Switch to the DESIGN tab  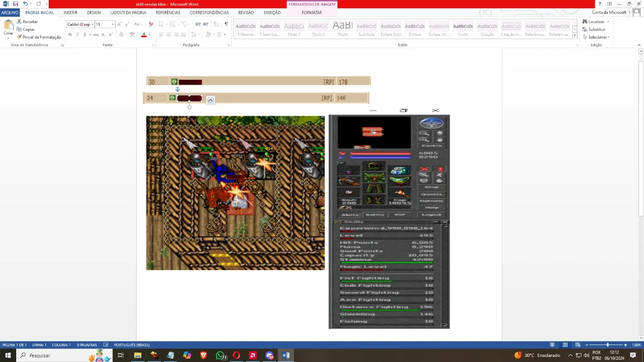[94, 12]
